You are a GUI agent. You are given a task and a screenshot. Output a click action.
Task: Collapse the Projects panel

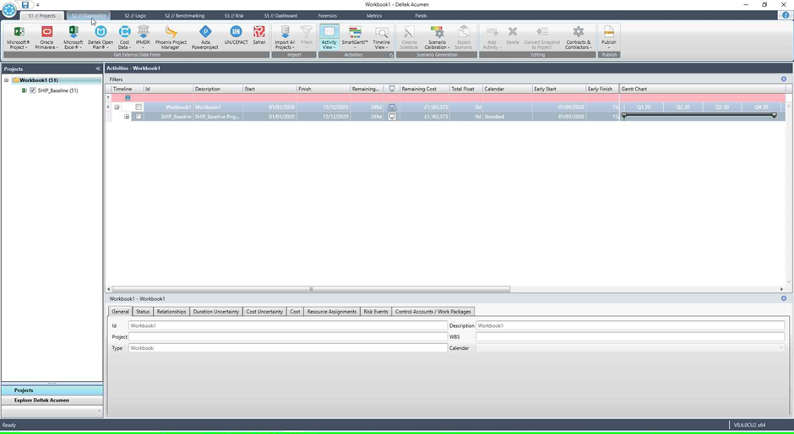click(98, 68)
